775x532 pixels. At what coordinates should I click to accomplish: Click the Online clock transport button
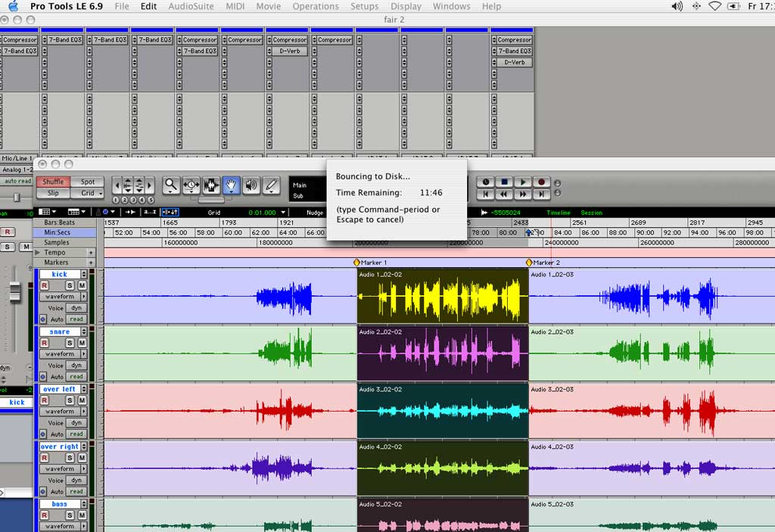[485, 182]
